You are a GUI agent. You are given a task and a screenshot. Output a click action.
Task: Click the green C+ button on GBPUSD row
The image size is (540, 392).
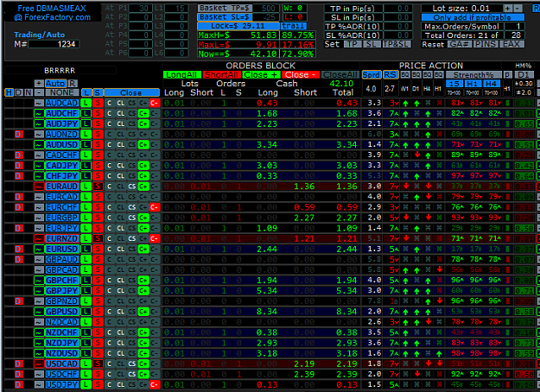click(x=143, y=312)
